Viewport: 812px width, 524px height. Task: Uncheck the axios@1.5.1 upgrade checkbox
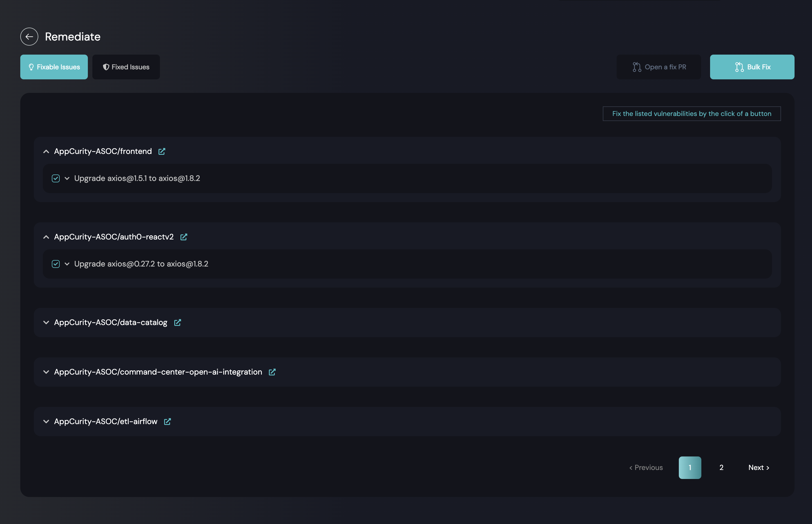56,179
